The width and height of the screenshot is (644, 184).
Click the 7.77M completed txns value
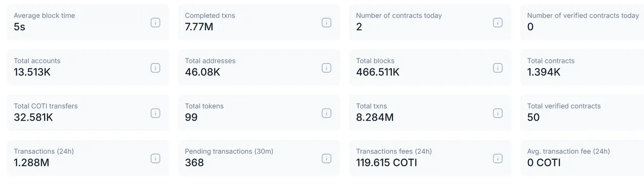[199, 27]
